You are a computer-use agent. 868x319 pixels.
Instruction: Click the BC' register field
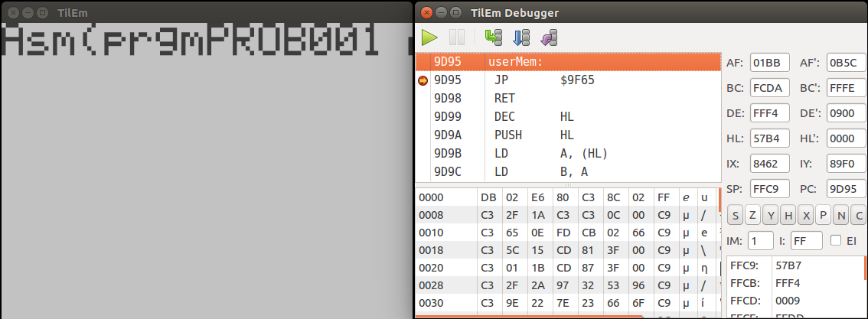847,88
